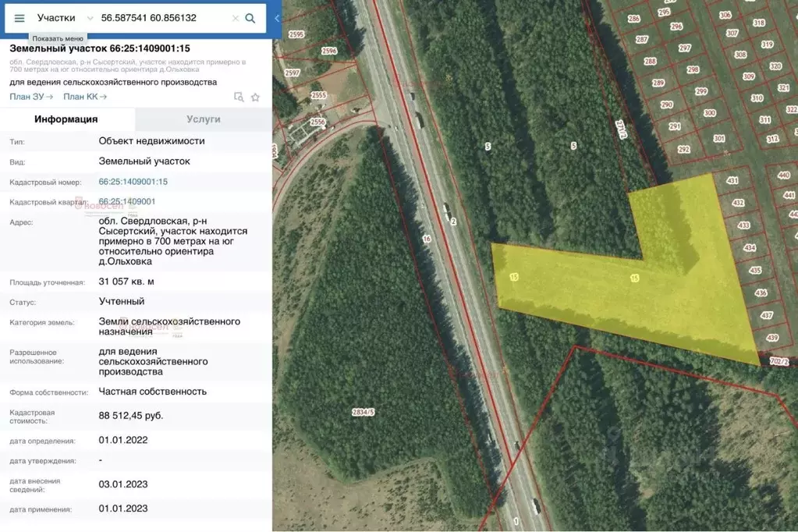Select plot 431 on the map
Viewport: 798px width, 532px height.
click(732, 181)
